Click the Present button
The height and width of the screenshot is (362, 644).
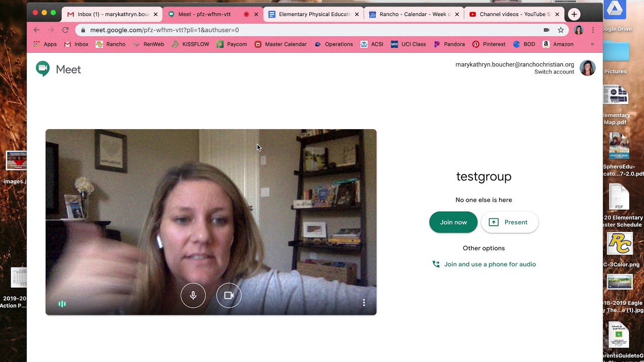(510, 222)
